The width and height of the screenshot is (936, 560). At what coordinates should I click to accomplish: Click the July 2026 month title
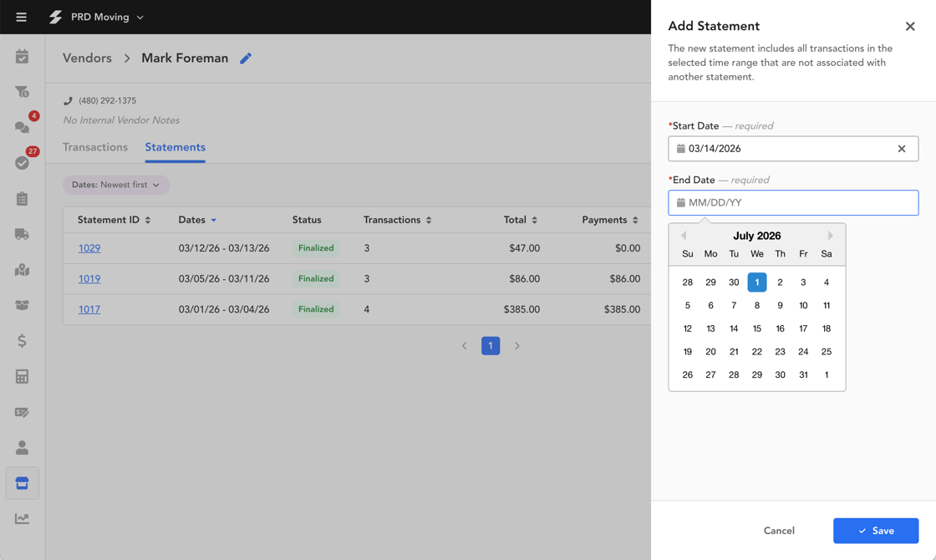pos(757,236)
